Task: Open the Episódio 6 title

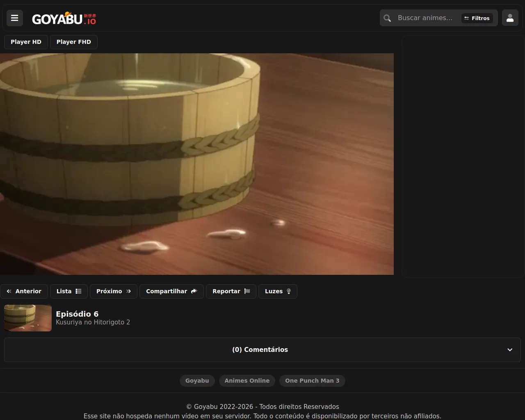Action: click(x=77, y=314)
